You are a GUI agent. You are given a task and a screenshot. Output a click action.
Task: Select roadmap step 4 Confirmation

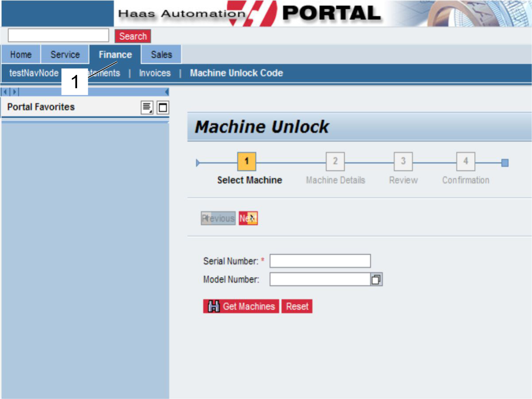tap(465, 162)
